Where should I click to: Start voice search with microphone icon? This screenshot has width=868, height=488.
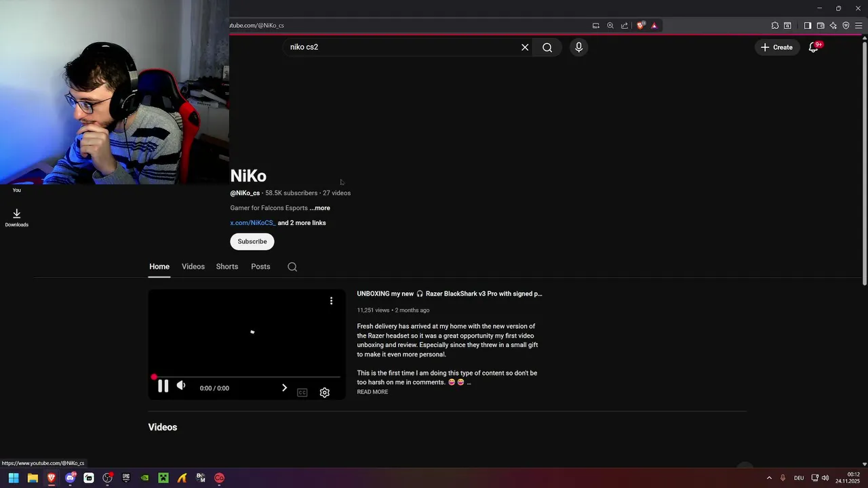(x=578, y=47)
